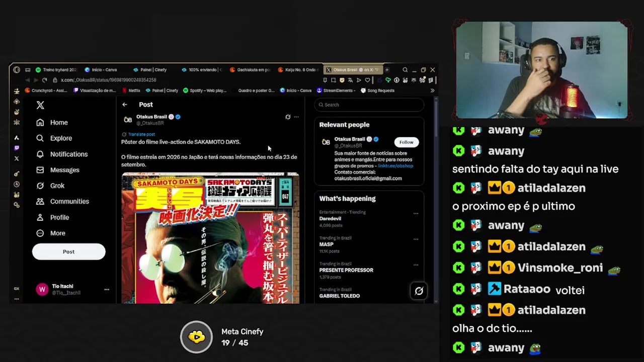The image size is (644, 362).
Task: Click the X logo in the sidebar
Action: click(40, 105)
